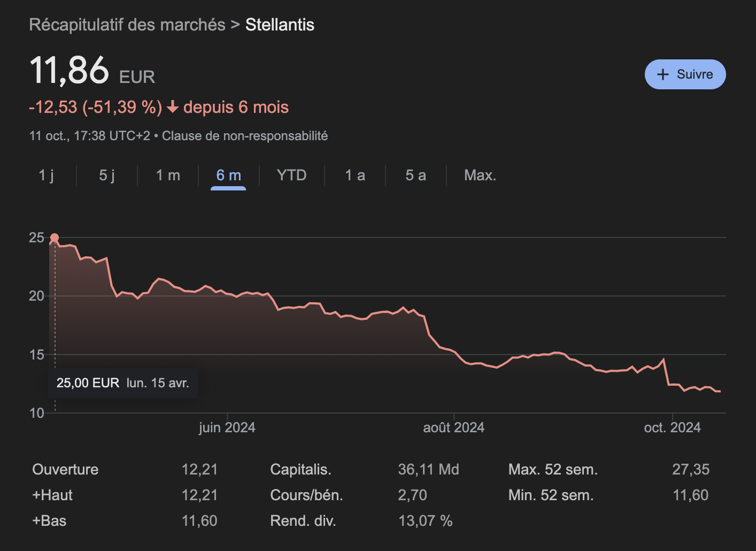
Task: Select the 5 j time range tab
Action: coord(107,175)
